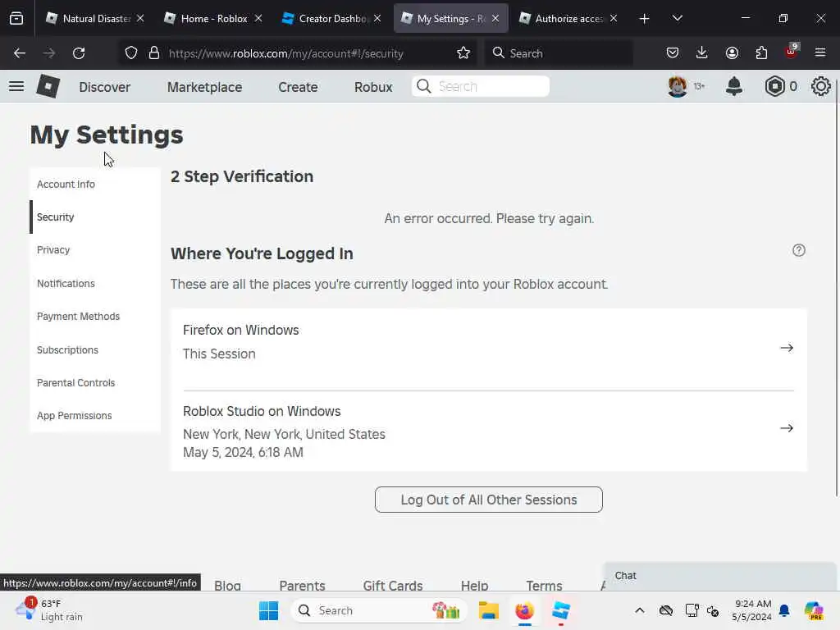Screen dimensions: 840x630
Task: Select Subscriptions in settings sidebar
Action: [x=95, y=349]
